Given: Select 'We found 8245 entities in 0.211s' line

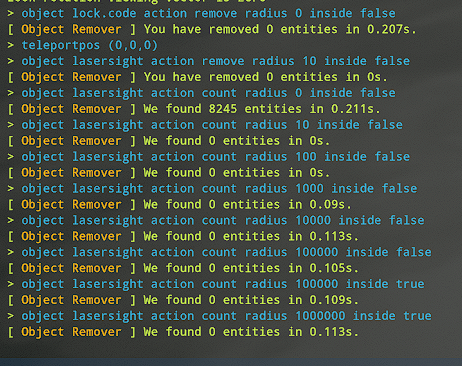Looking at the screenshot, I should coord(194,109).
